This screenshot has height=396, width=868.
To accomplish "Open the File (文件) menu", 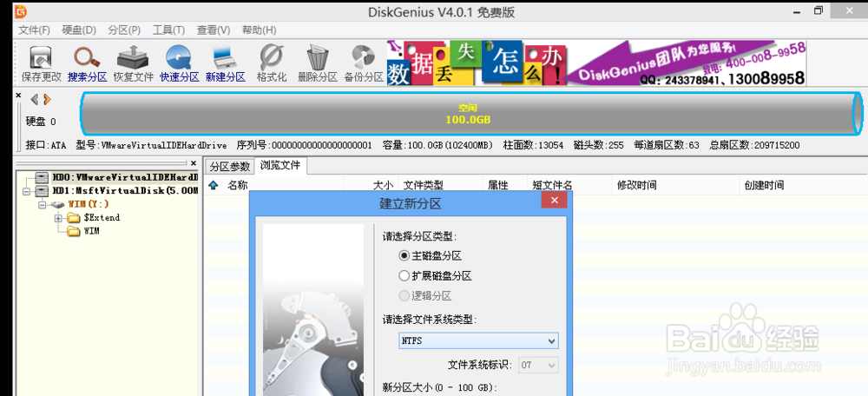I will pos(35,30).
